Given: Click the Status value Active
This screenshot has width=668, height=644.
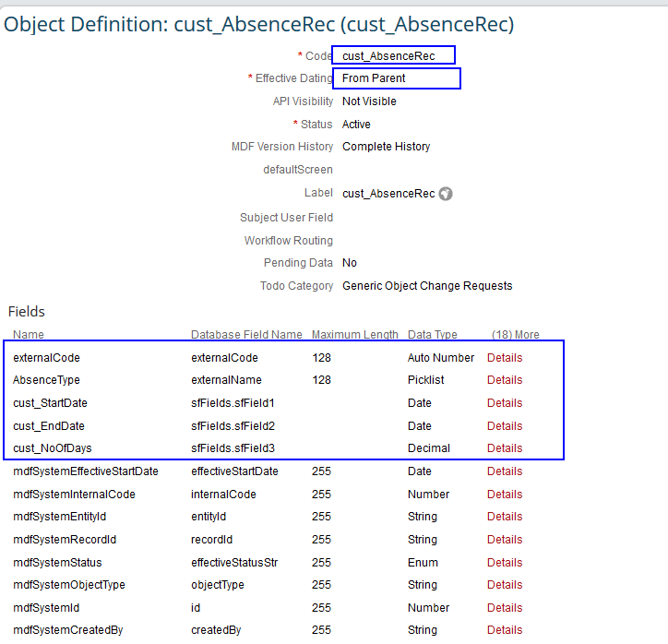Looking at the screenshot, I should point(356,125).
